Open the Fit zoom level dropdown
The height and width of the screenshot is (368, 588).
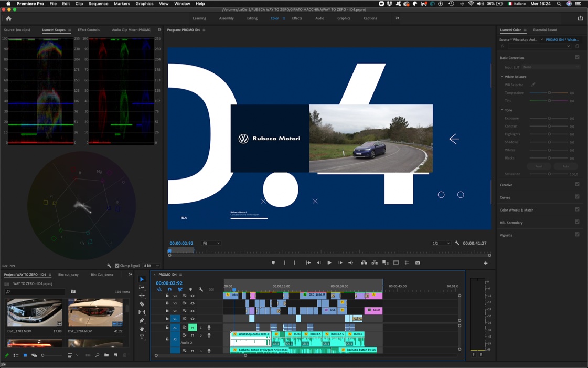pos(211,243)
